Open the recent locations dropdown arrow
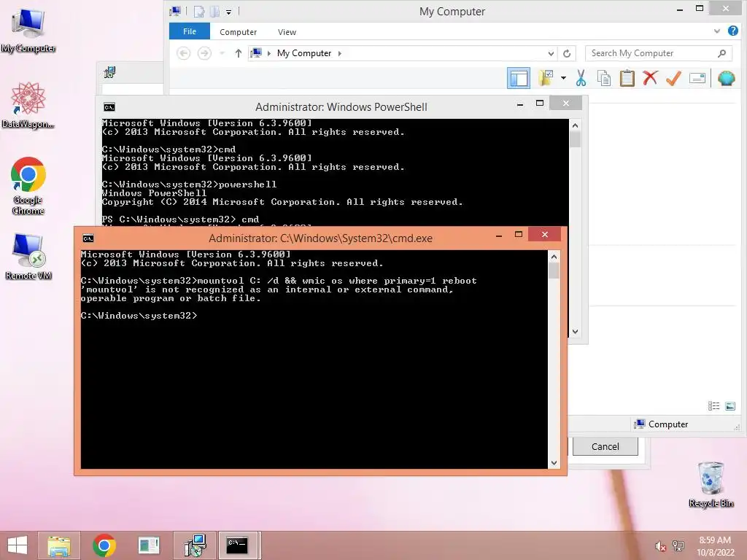 click(222, 53)
